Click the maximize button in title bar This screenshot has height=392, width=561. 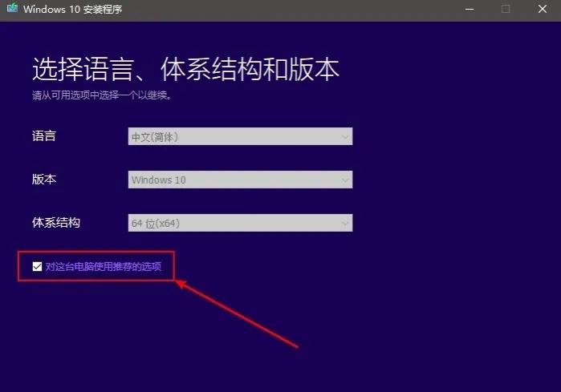[506, 9]
